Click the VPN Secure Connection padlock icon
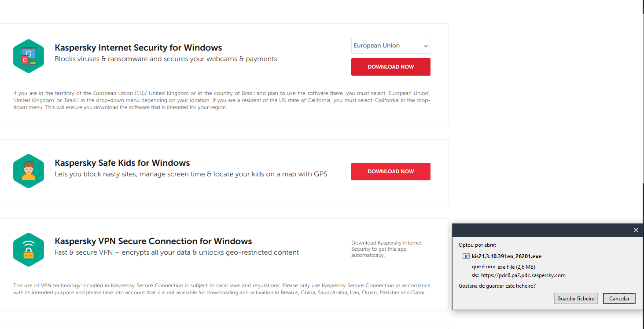Image resolution: width=644 pixels, height=329 pixels. click(29, 249)
